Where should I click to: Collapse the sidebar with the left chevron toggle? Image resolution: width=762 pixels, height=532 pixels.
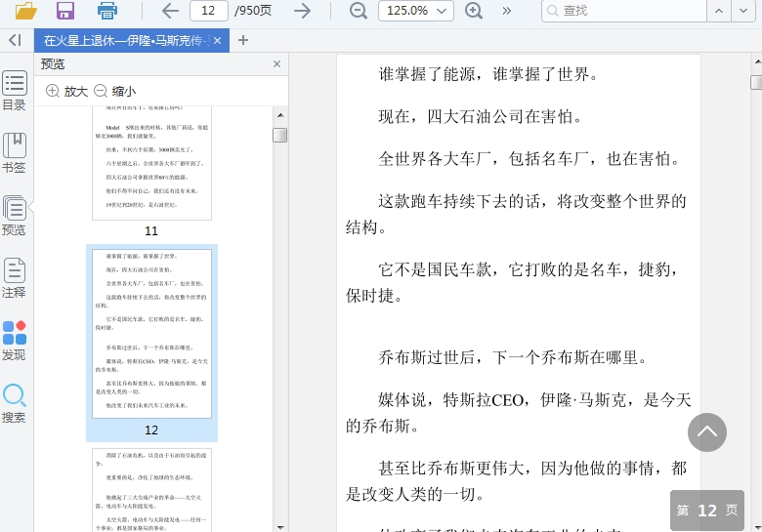[14, 40]
